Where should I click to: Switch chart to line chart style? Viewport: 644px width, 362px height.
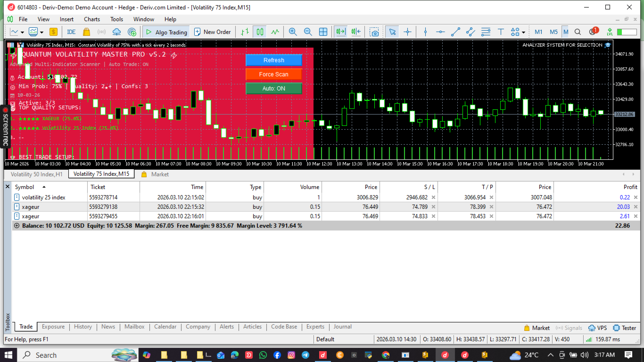pyautogui.click(x=275, y=32)
